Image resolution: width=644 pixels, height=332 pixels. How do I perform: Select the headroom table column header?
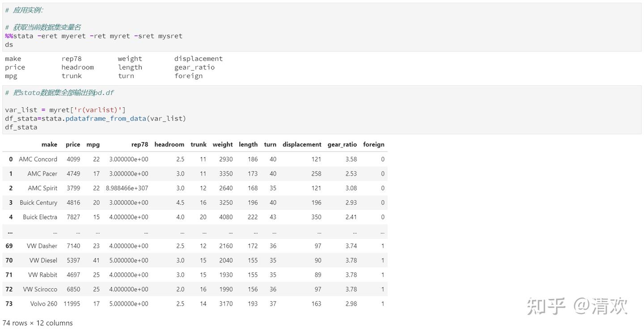(169, 144)
